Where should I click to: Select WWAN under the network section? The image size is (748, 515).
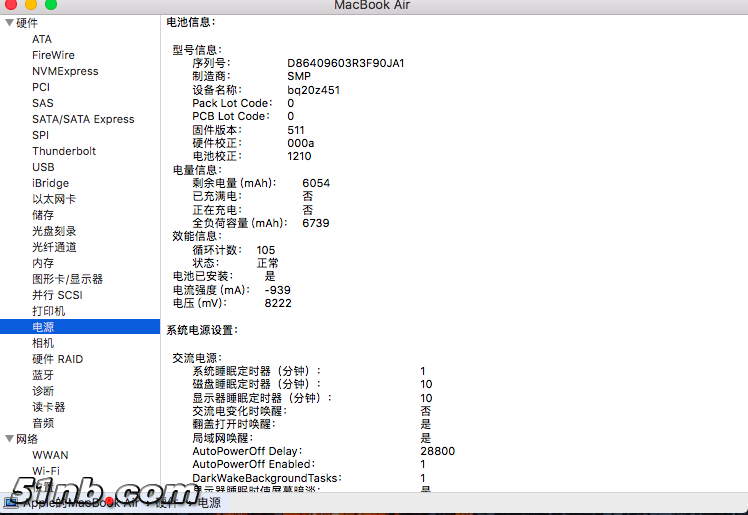coord(50,455)
